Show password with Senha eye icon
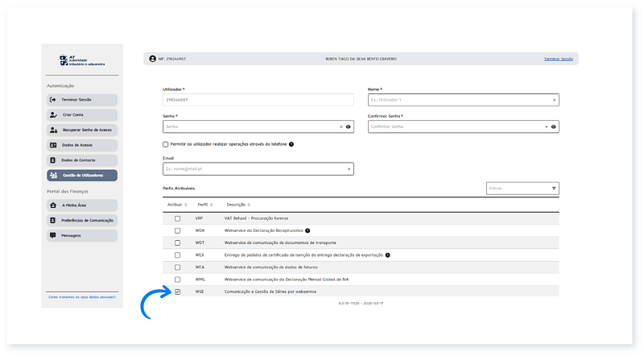Viewport: 644px width, 356px height. (x=349, y=126)
